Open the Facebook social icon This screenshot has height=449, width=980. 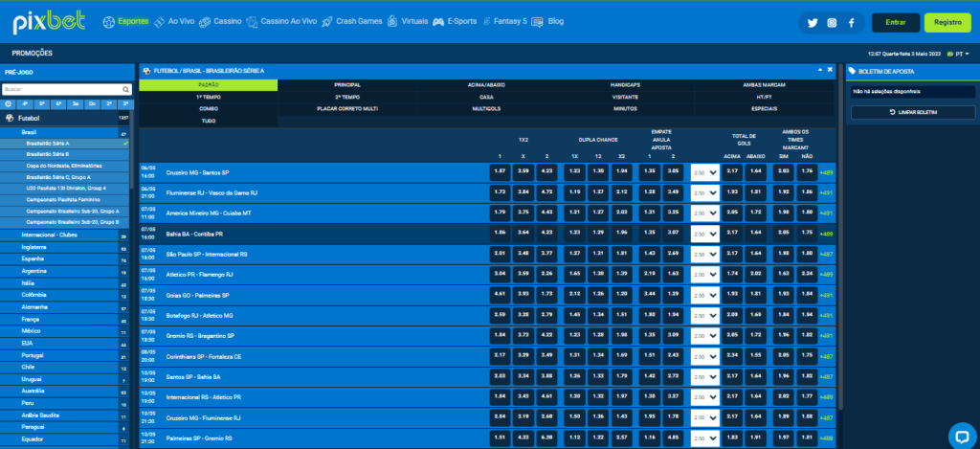pos(851,23)
